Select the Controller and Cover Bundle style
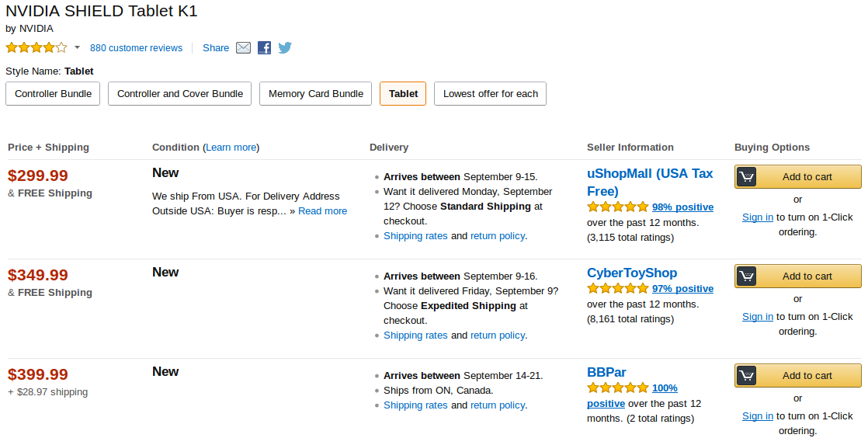The image size is (868, 445). pyautogui.click(x=180, y=93)
